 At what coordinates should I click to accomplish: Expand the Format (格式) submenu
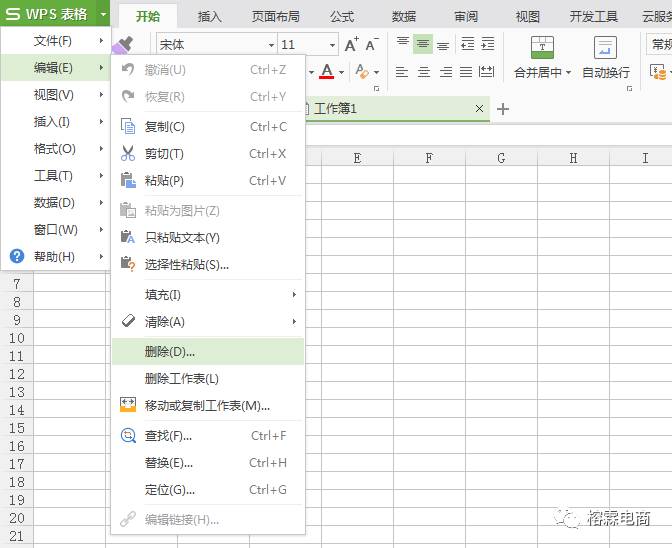coord(56,148)
